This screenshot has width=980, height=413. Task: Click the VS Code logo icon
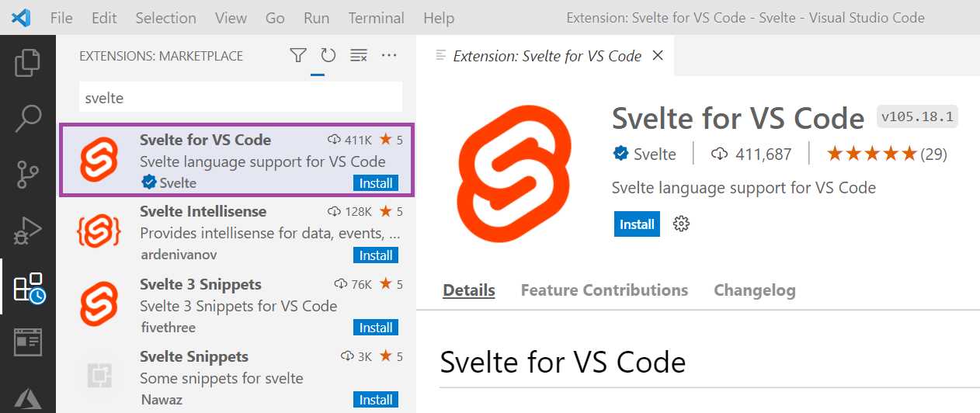click(21, 17)
